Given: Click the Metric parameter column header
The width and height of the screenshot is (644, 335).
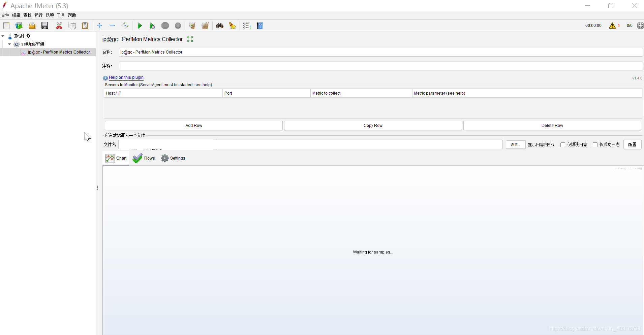Looking at the screenshot, I should (x=527, y=93).
